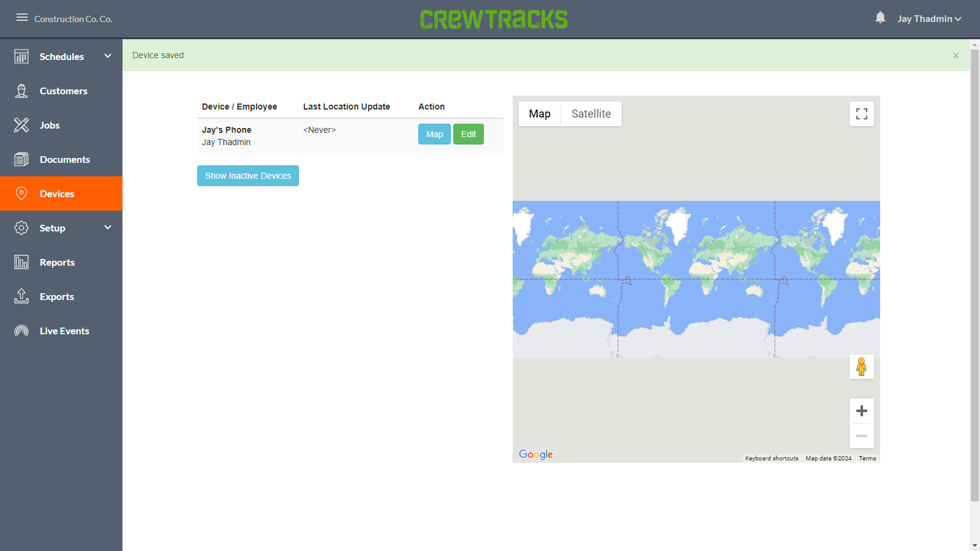Dismiss the Device saved alert
980x551 pixels.
click(956, 56)
